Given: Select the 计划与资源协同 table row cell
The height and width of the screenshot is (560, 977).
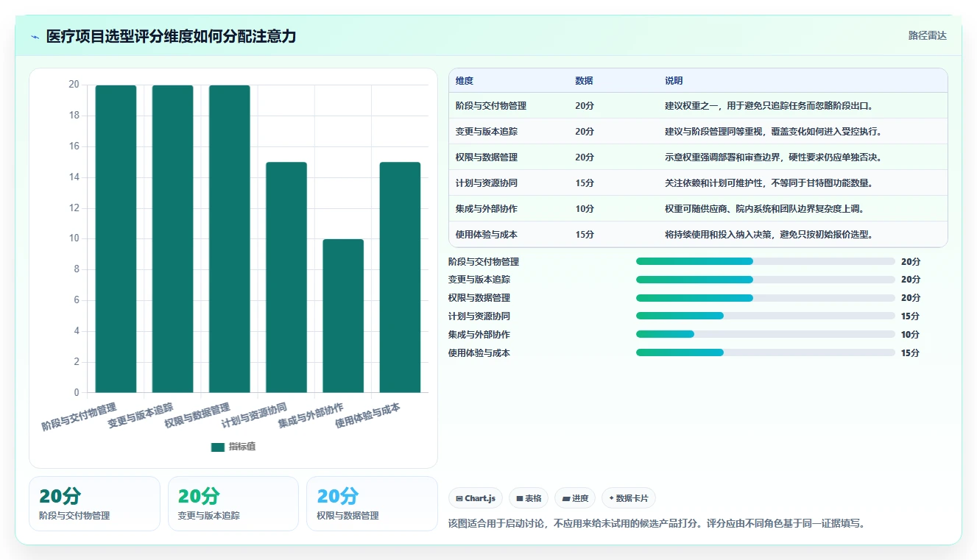Looking at the screenshot, I should [487, 183].
